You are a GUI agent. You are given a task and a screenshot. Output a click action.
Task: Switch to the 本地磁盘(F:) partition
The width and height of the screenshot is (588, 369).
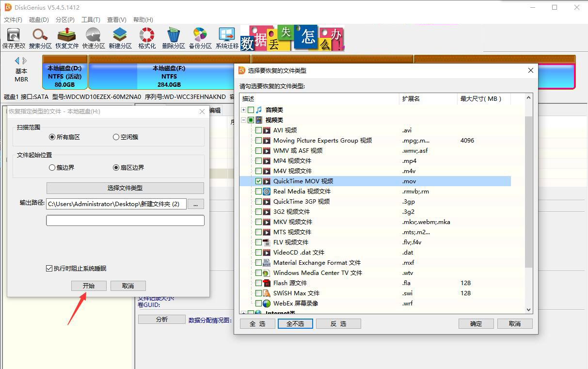(x=169, y=76)
